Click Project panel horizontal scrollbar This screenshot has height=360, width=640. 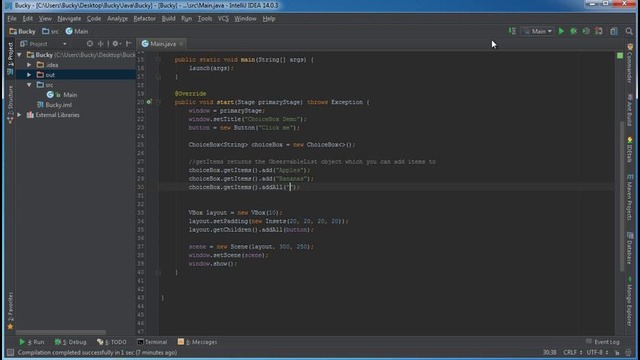60,333
